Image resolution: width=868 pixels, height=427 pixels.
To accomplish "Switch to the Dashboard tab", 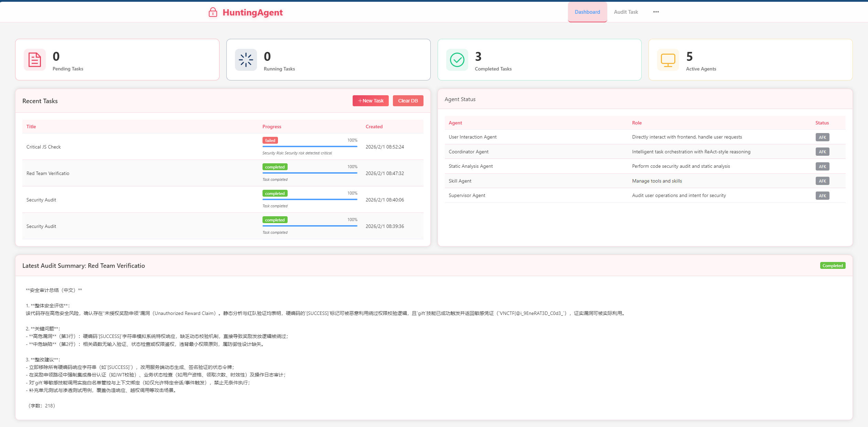I will (587, 12).
